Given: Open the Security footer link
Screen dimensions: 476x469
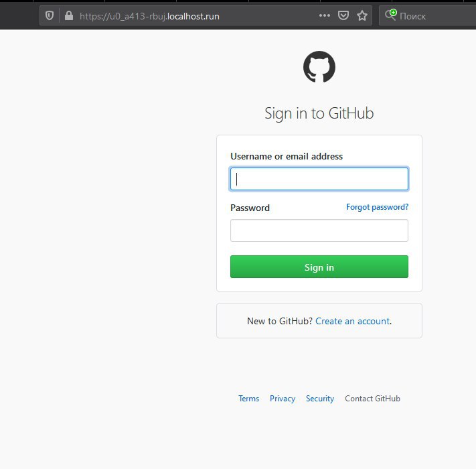Looking at the screenshot, I should [320, 399].
